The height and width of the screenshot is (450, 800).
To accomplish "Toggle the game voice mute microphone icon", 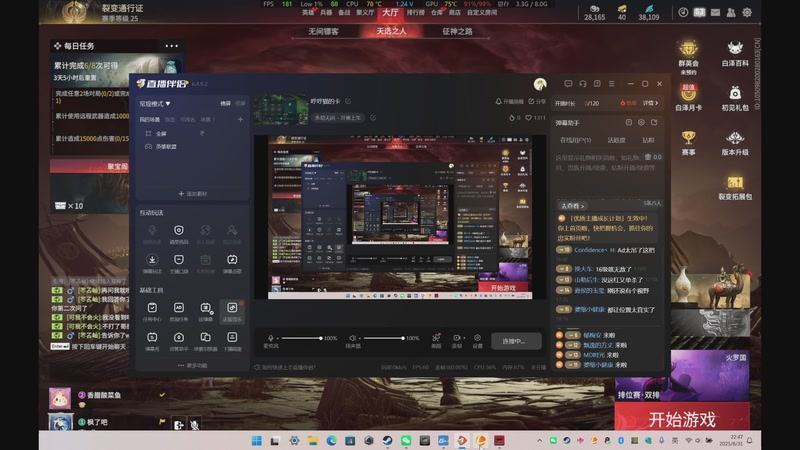I will click(194, 424).
